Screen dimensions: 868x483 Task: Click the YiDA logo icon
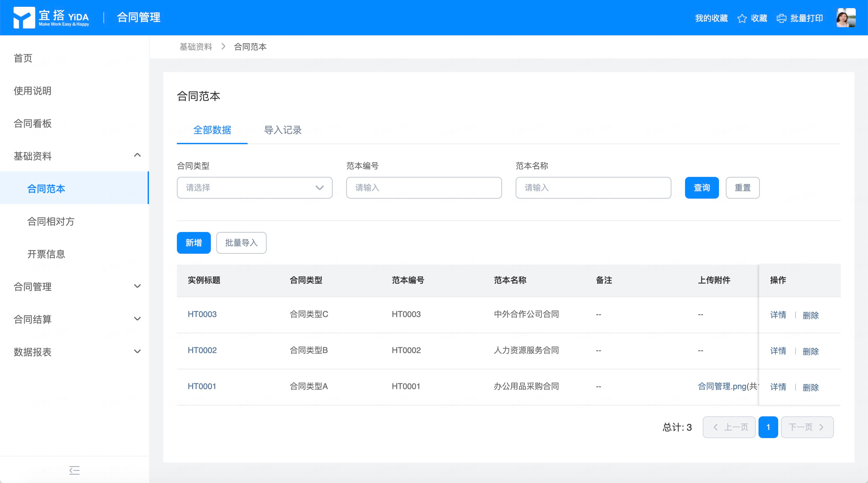tap(24, 17)
